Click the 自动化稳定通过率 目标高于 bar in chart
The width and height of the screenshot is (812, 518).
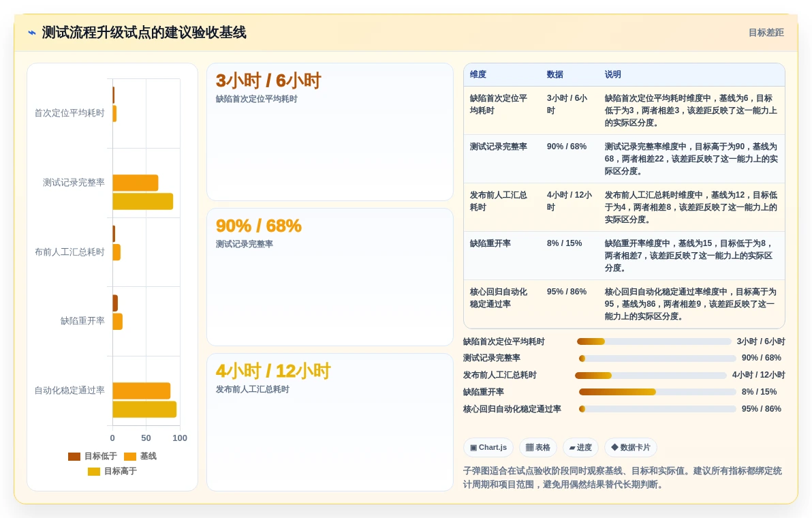coord(144,409)
